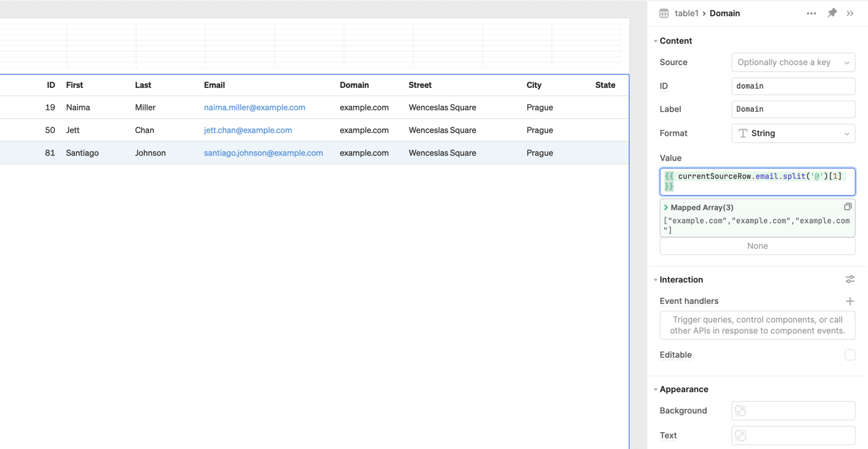The image size is (868, 449).
Task: Open the Source key dropdown
Action: point(793,62)
